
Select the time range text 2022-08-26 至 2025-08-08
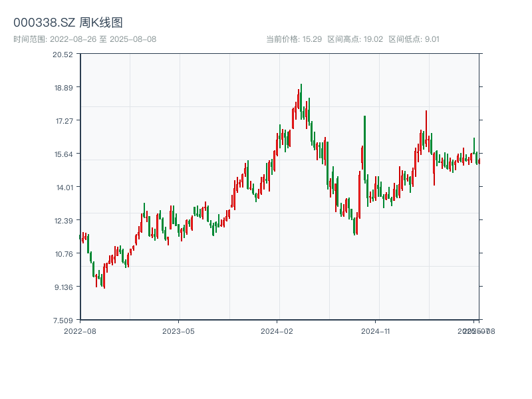[103, 39]
